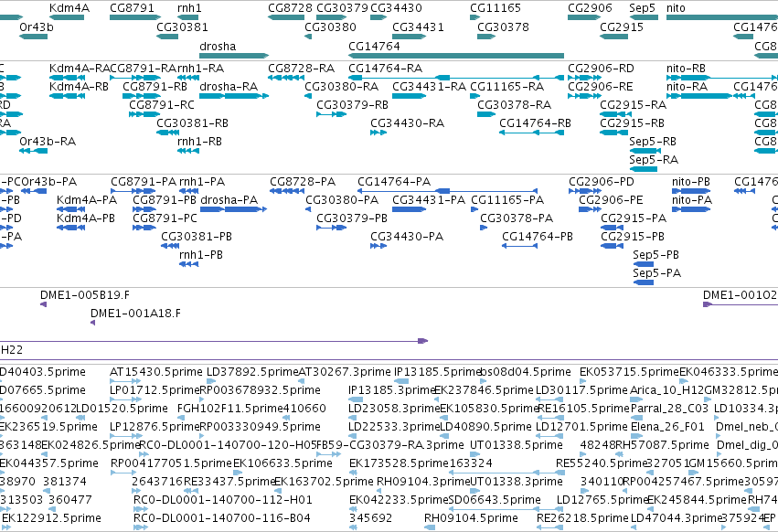
Task: Click EST Parral_28_C03
Action: (636, 418)
